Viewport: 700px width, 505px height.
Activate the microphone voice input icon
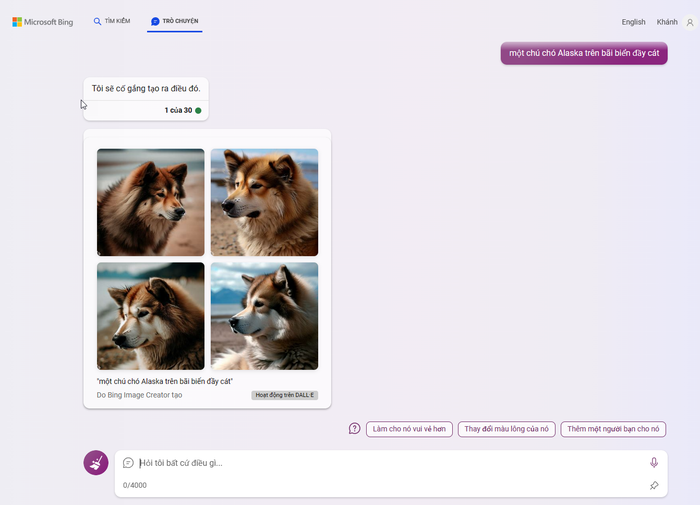point(654,463)
